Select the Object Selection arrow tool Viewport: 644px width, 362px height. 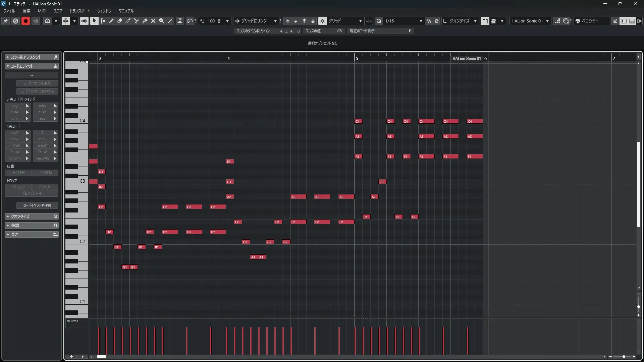[94, 21]
